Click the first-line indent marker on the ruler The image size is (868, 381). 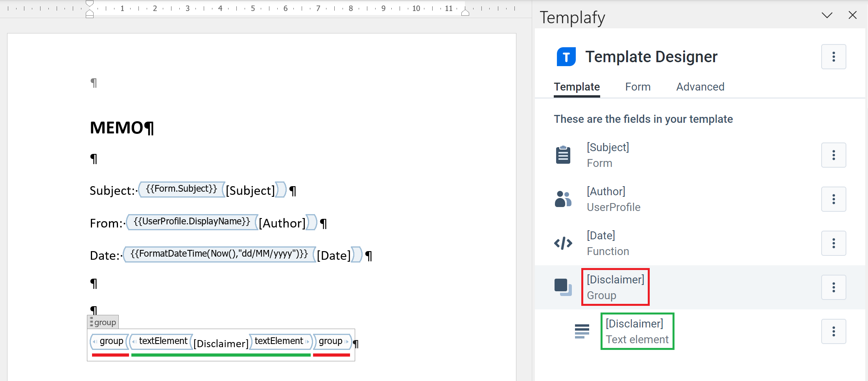[90, 4]
